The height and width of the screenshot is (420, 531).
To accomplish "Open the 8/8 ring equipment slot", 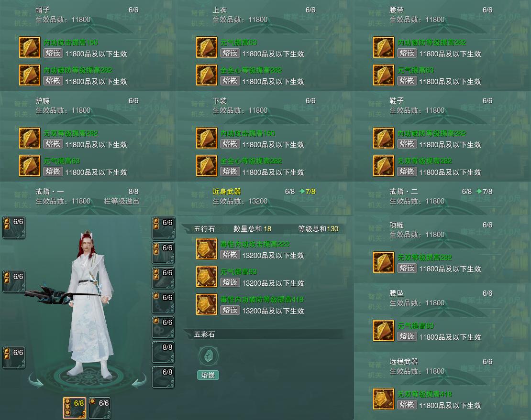I will [x=163, y=352].
